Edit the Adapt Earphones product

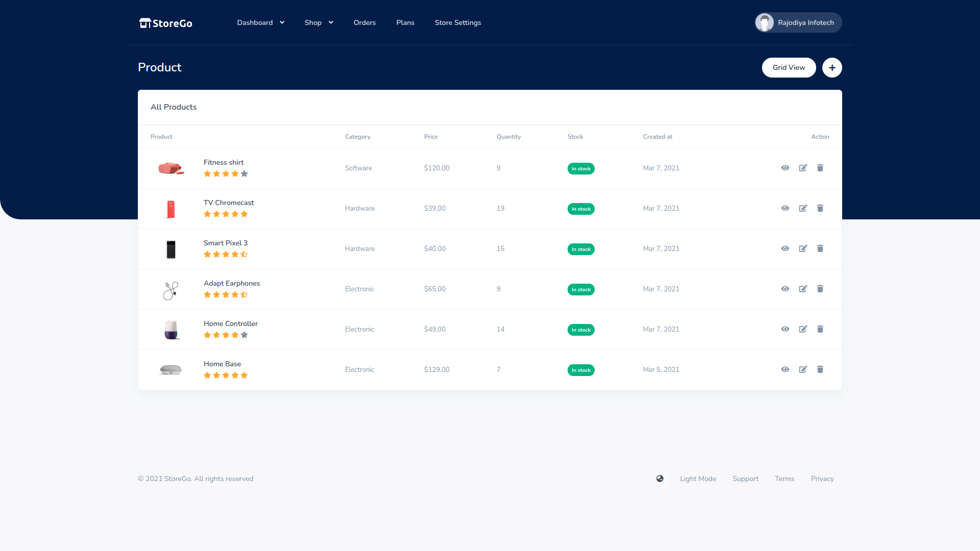point(803,289)
